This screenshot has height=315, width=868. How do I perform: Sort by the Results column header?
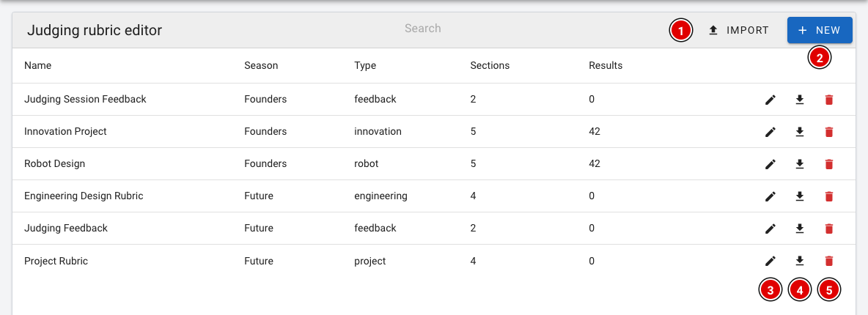coord(606,65)
